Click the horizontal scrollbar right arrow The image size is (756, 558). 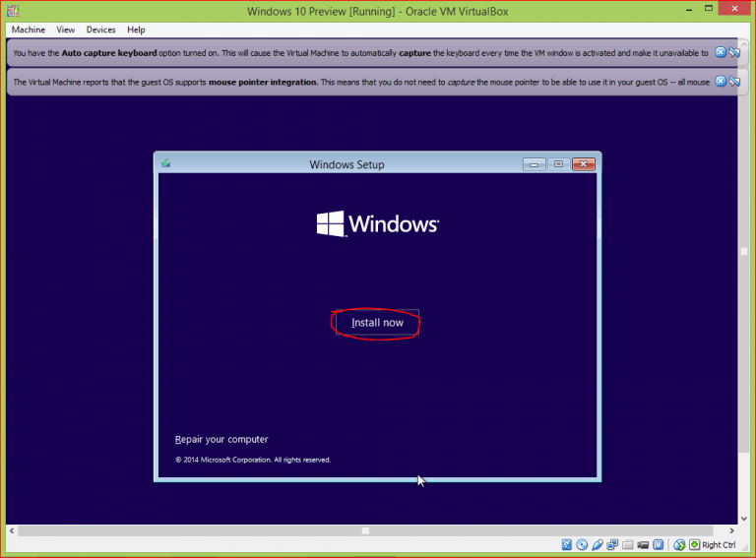pyautogui.click(x=732, y=530)
